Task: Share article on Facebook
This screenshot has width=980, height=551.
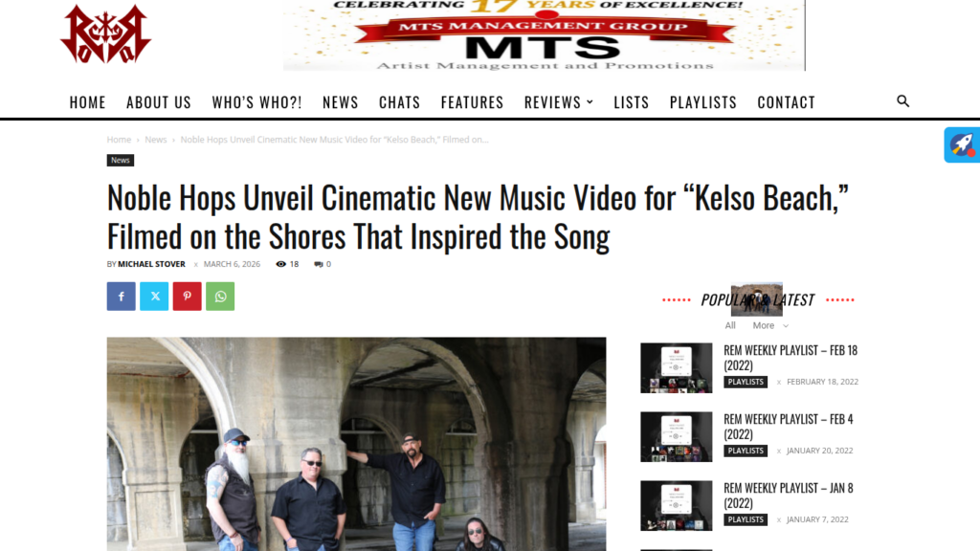Action: click(x=122, y=297)
